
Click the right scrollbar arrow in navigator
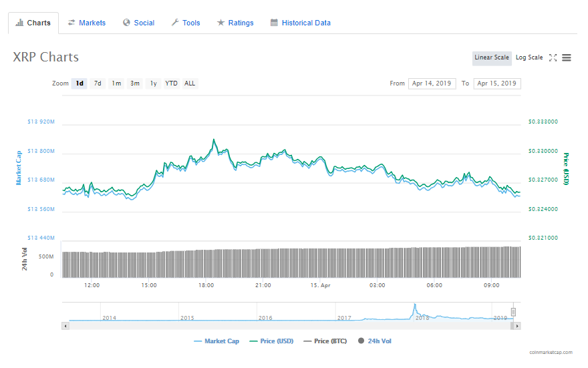click(x=517, y=326)
